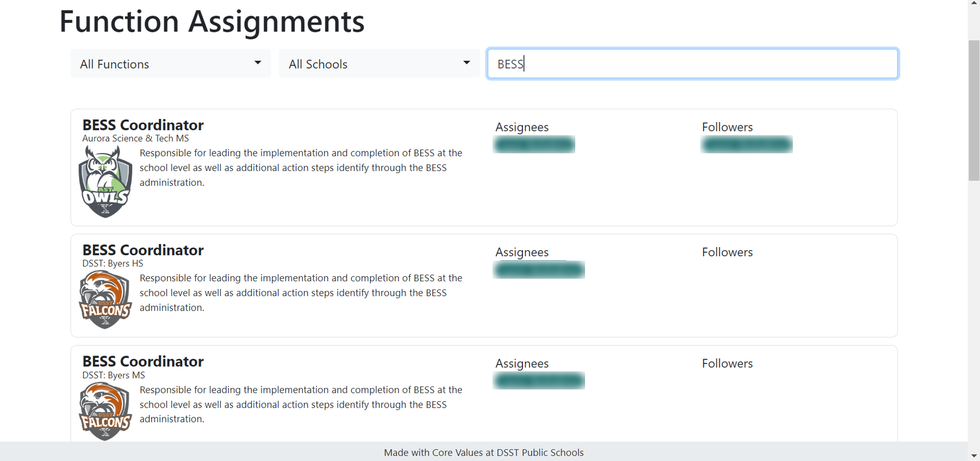Click the footer text about DSST Public Schools
The width and height of the screenshot is (980, 461).
pos(484,453)
